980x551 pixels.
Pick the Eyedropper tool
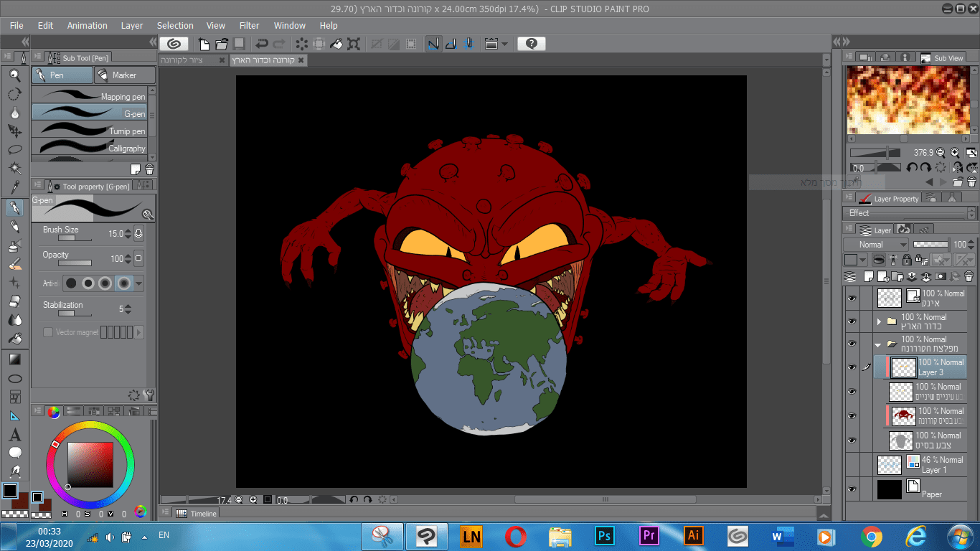click(x=14, y=188)
